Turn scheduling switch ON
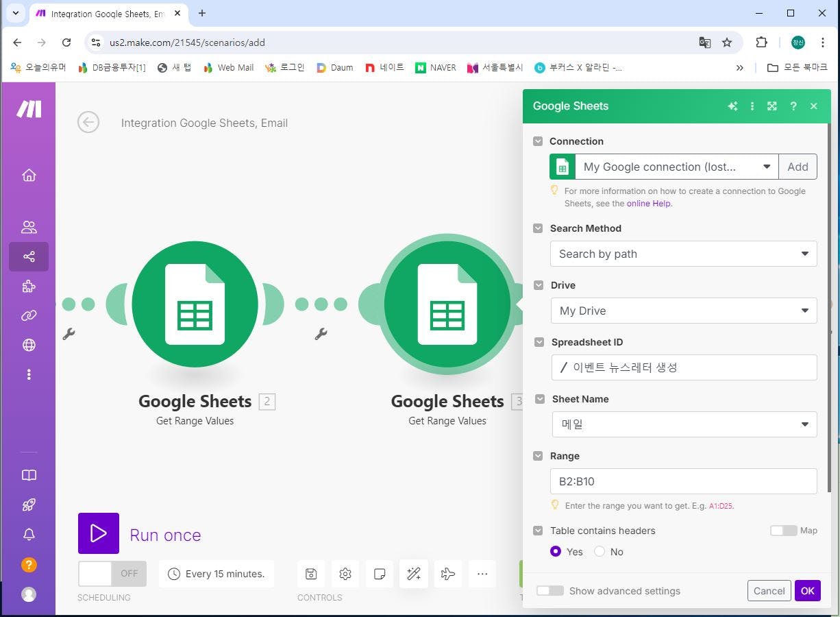The width and height of the screenshot is (840, 617). (x=112, y=574)
